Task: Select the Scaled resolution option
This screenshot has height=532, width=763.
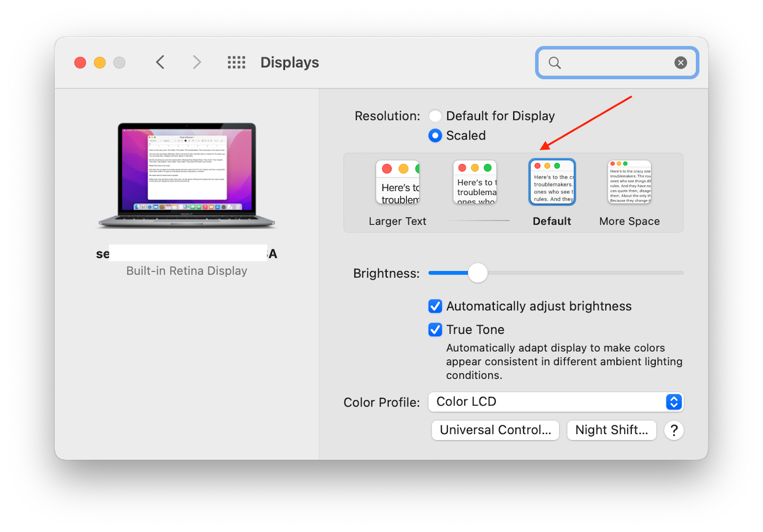Action: [435, 135]
